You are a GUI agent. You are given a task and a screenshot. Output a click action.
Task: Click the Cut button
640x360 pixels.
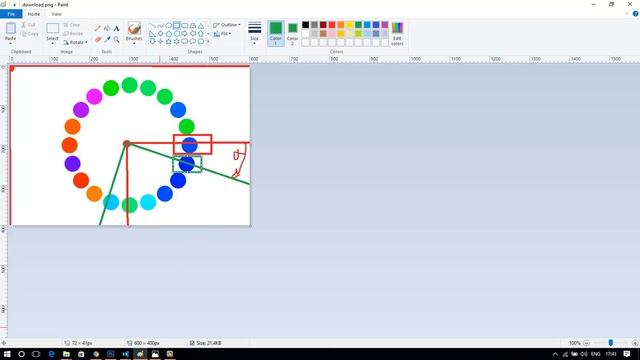pyautogui.click(x=28, y=25)
